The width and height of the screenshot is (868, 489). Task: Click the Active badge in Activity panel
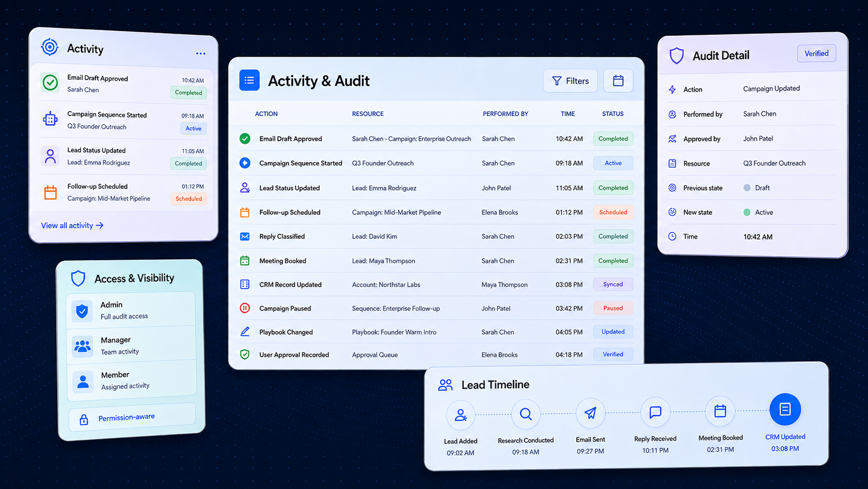point(194,128)
